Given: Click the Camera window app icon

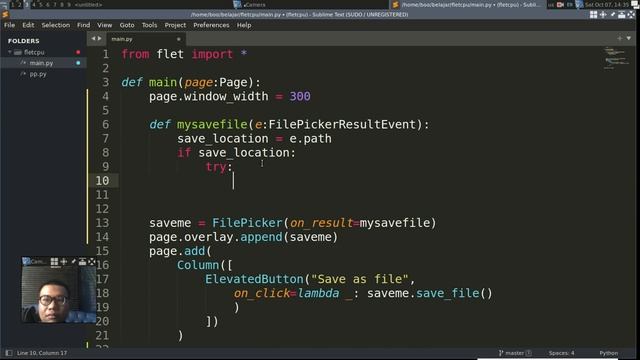Looking at the screenshot, I should [x=26, y=262].
